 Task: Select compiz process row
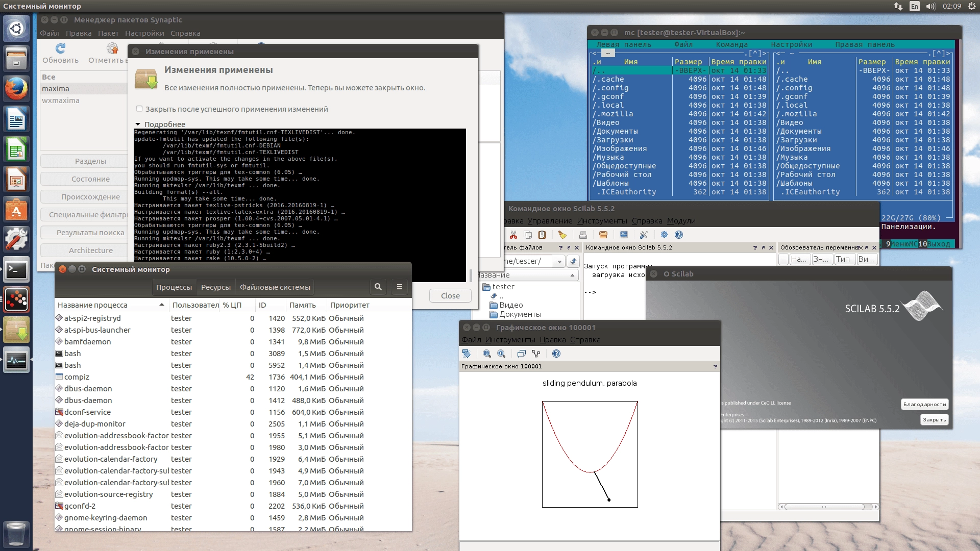pos(233,377)
